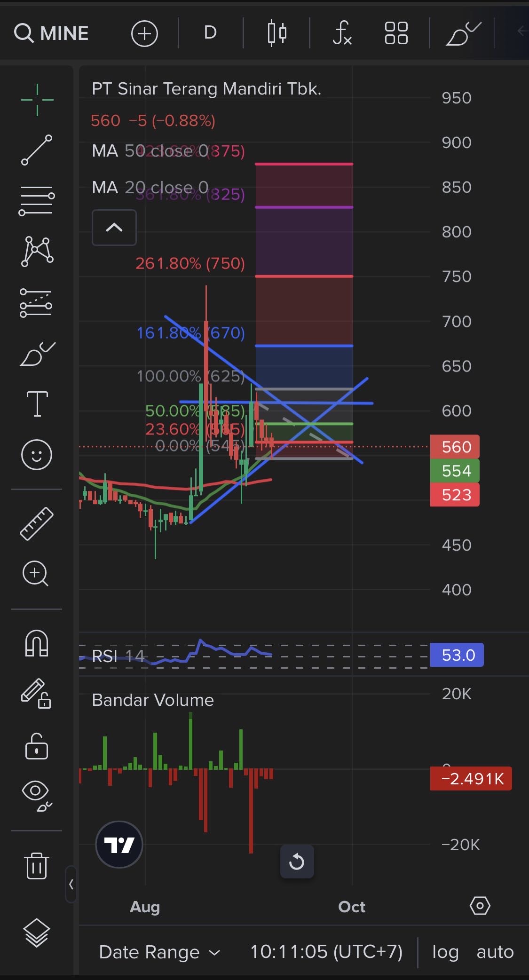The image size is (529, 980).
Task: Tap the 10:11:05 (UTC+7) timezone clock
Action: [326, 952]
